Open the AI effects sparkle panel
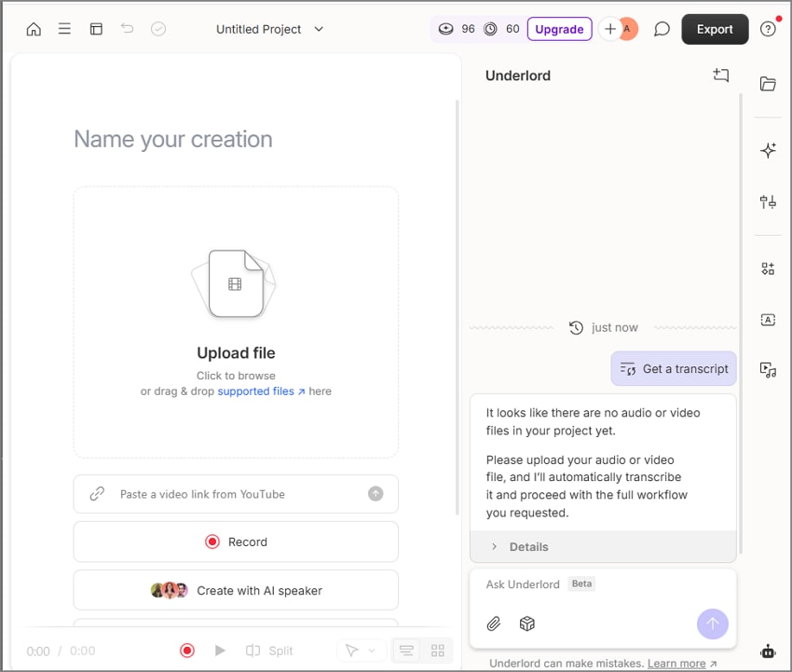 click(x=767, y=150)
